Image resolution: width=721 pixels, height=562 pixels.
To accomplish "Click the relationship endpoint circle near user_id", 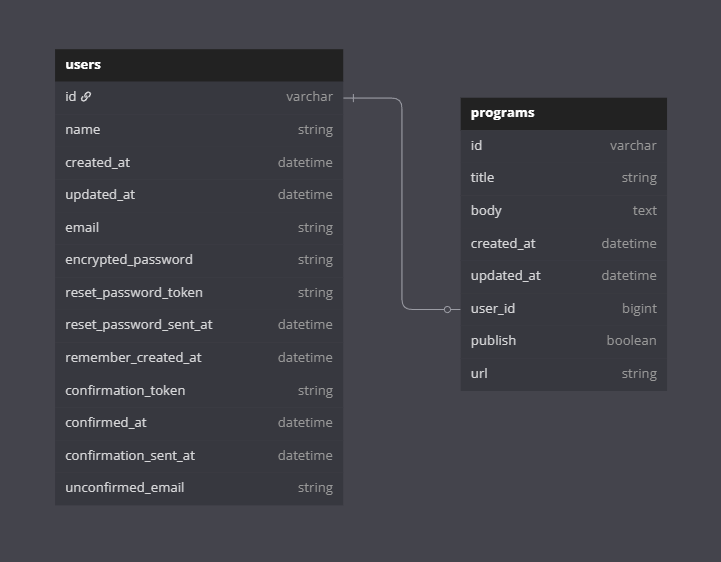I will coord(447,309).
